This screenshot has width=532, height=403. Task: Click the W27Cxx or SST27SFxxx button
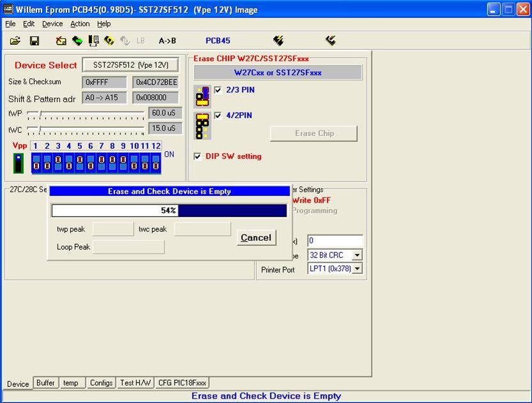[x=278, y=73]
